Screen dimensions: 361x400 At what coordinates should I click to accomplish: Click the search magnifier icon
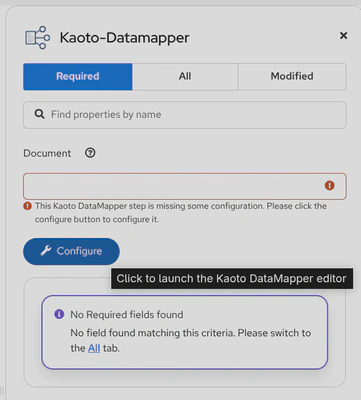[x=40, y=114]
